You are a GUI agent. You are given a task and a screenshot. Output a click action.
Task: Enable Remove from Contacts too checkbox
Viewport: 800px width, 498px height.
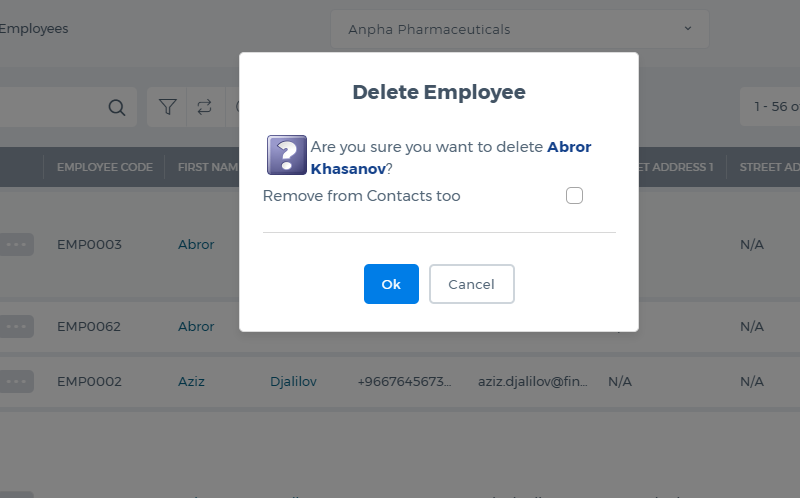click(574, 195)
